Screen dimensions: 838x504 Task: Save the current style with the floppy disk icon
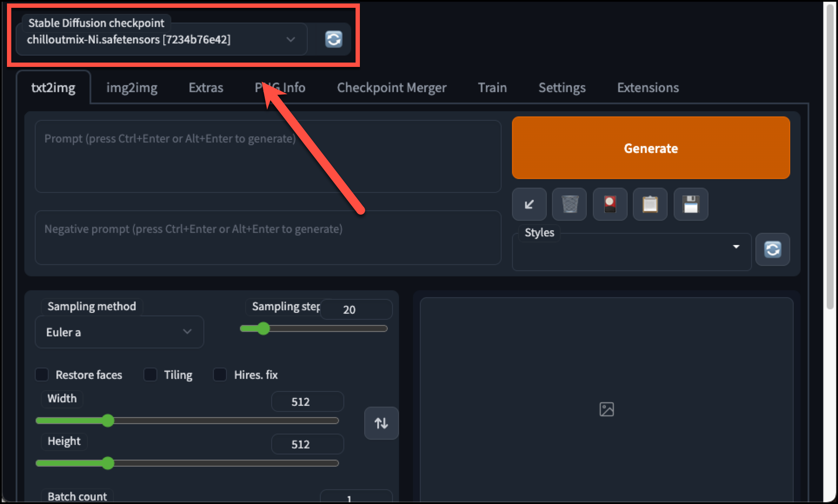691,204
